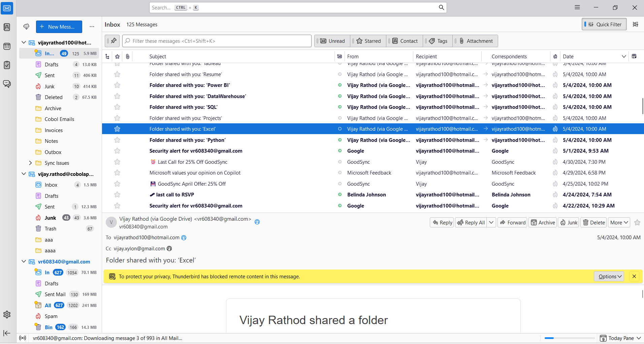Image resolution: width=644 pixels, height=344 pixels.
Task: Toggle the Quick Filter bar button
Action: click(604, 24)
